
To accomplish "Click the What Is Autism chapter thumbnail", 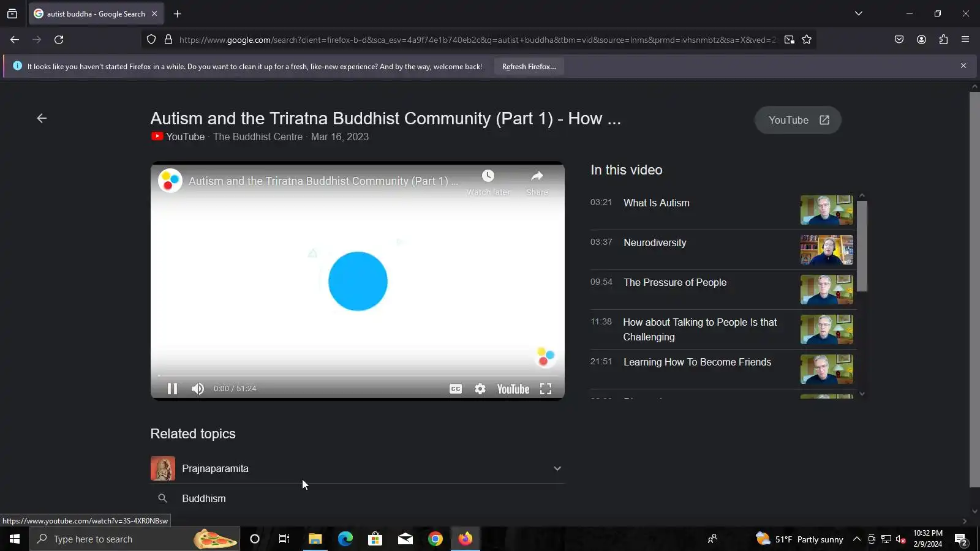I will 827,210.
